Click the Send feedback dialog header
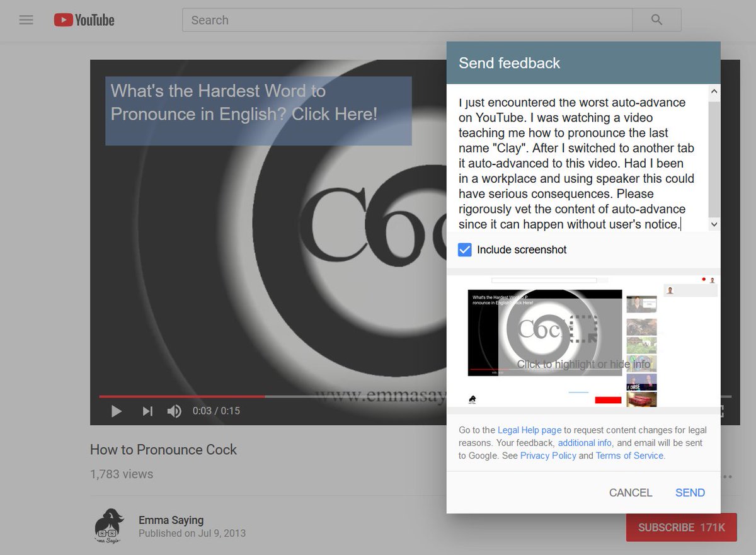 pyautogui.click(x=583, y=63)
